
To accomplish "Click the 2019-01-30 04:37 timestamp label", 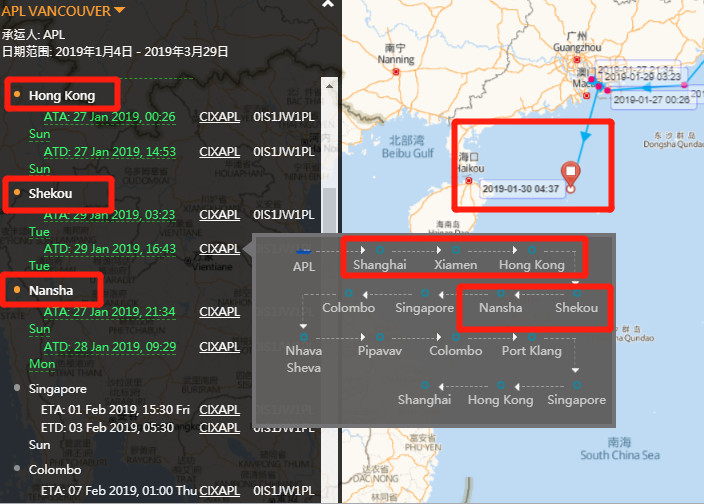I will (521, 188).
